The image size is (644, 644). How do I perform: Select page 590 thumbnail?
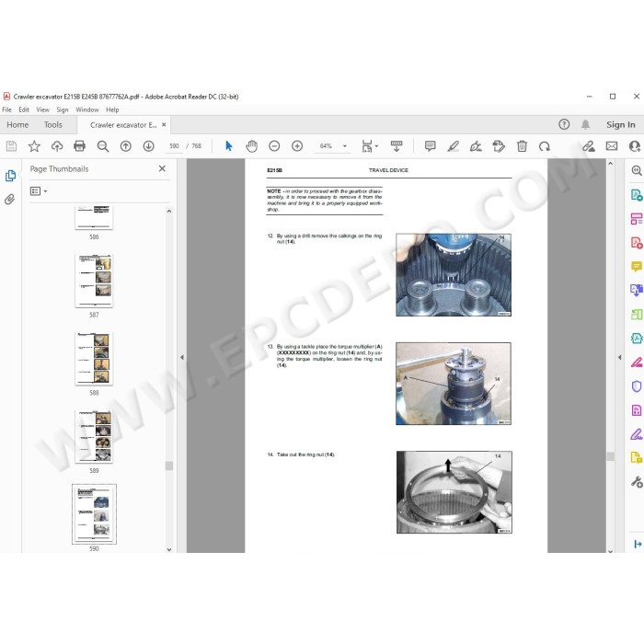tap(94, 513)
